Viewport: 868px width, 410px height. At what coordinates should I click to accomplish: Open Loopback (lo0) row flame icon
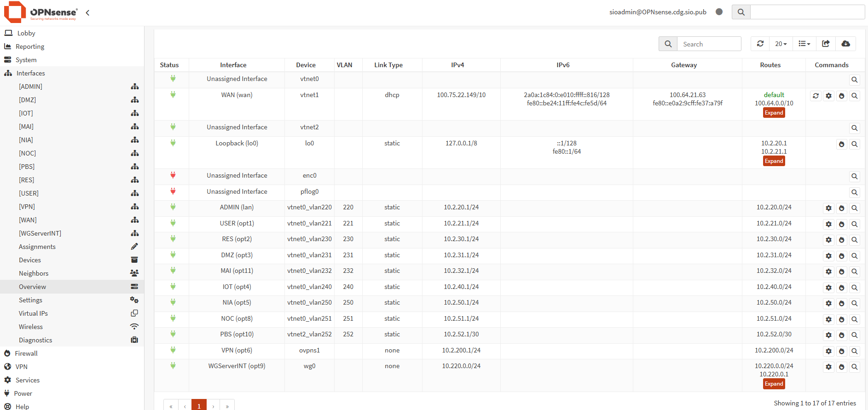click(841, 144)
